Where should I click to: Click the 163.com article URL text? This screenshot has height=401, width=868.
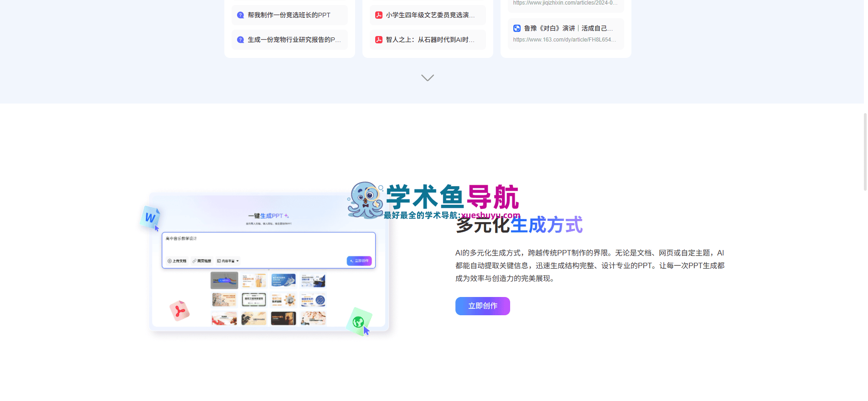pyautogui.click(x=564, y=40)
